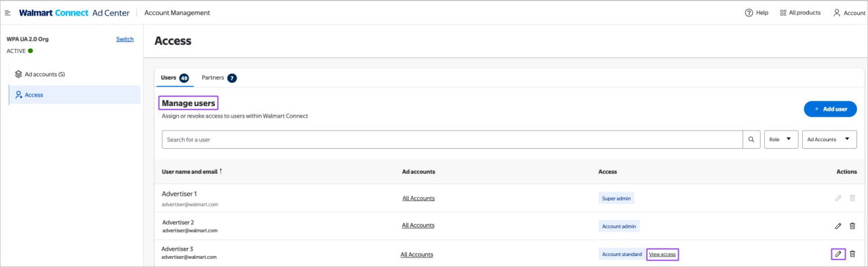868x267 pixels.
Task: Open the Ad Accounts filter dropdown
Action: (829, 139)
